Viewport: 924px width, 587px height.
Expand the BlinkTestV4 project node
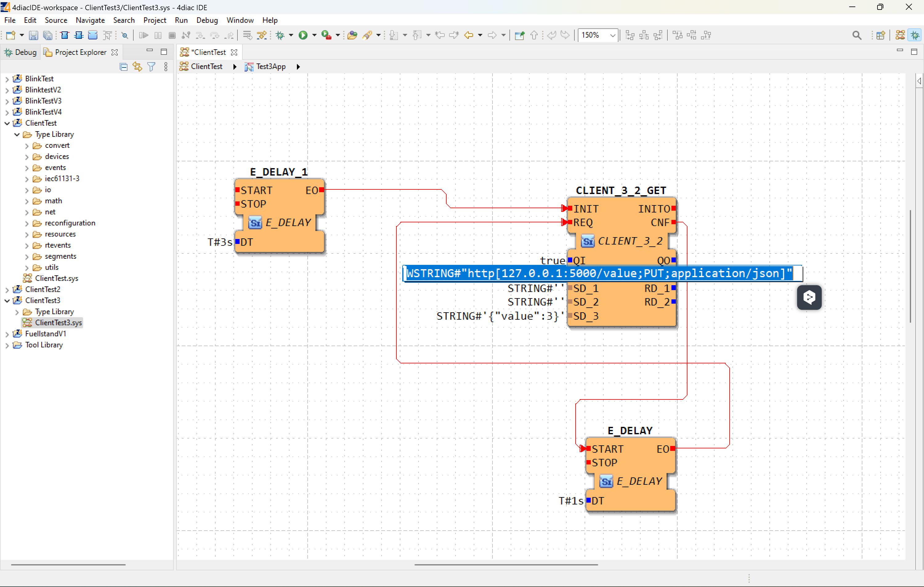7,112
